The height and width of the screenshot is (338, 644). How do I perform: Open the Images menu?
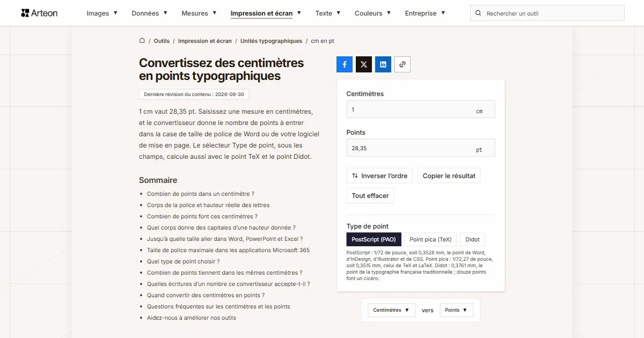click(102, 13)
